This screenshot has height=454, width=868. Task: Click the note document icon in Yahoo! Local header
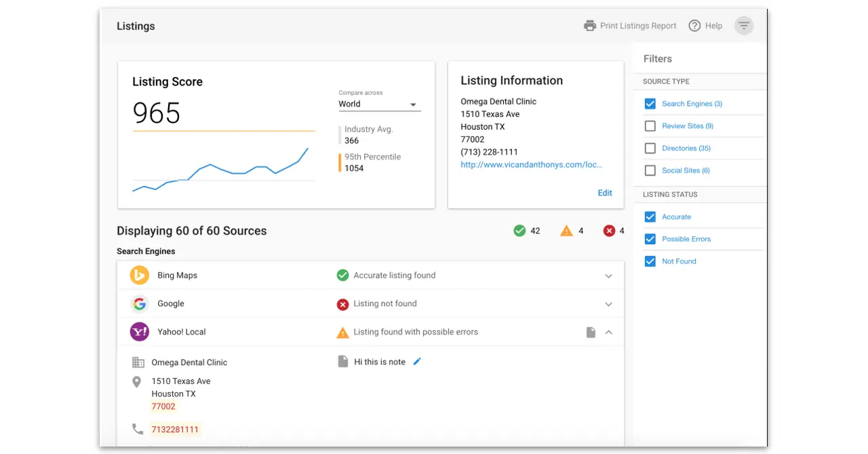point(591,333)
